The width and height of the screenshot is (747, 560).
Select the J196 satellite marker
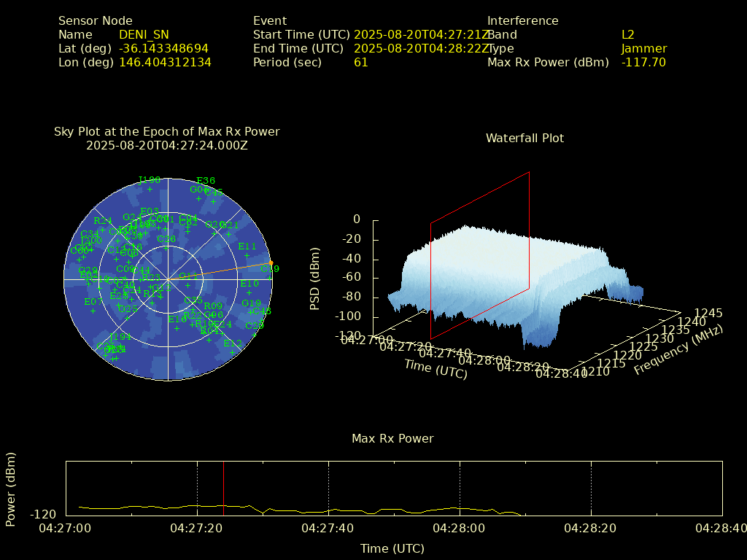[x=150, y=189]
